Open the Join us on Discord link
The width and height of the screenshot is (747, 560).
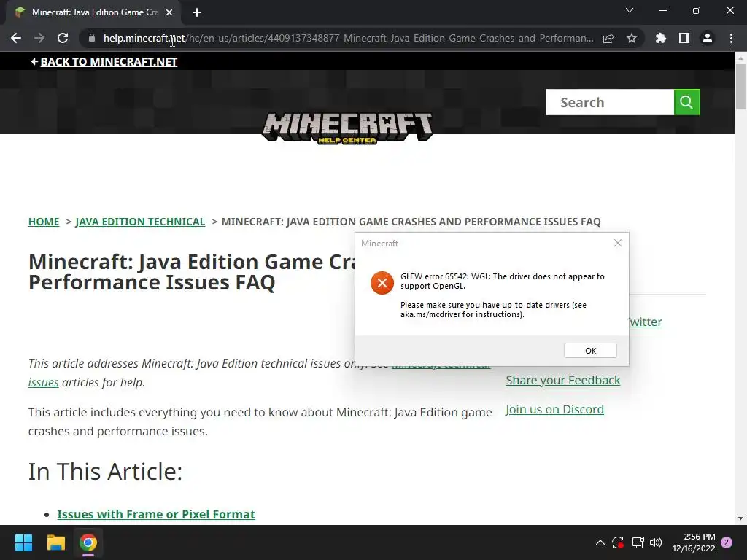point(554,410)
